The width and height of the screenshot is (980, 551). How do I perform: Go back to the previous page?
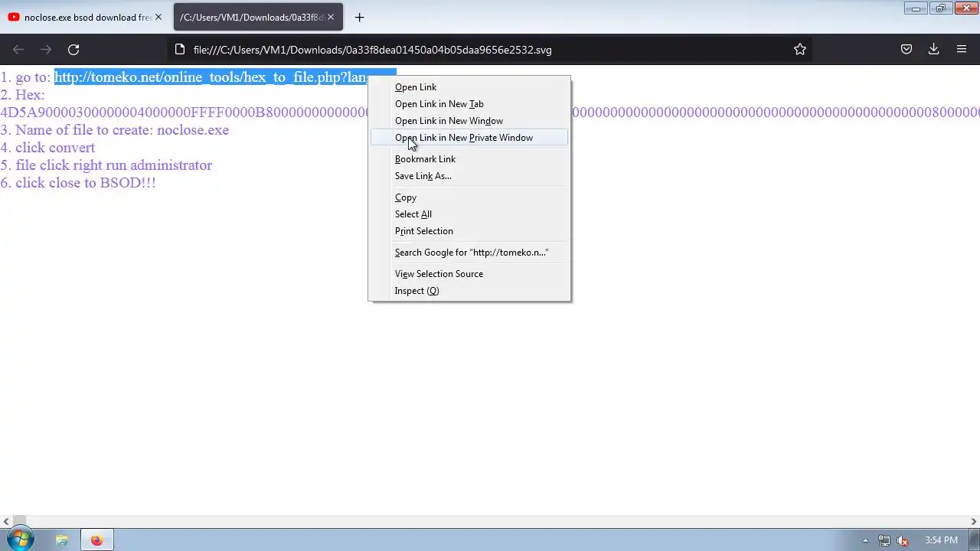pyautogui.click(x=18, y=50)
